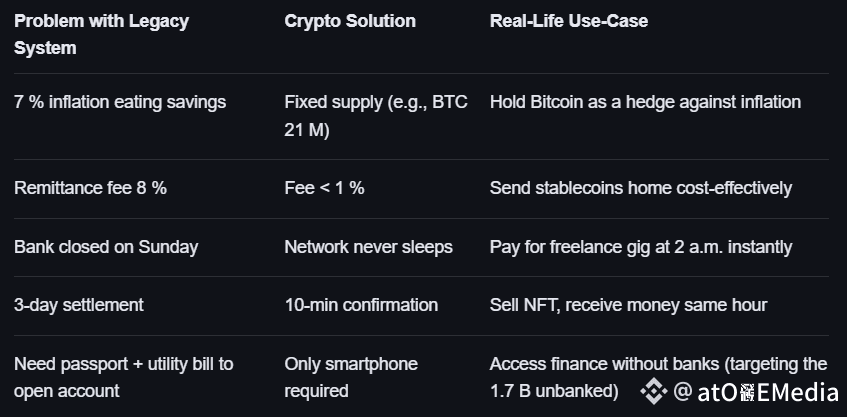Click the "10-min confirmation" cell
847x417 pixels.
[361, 305]
